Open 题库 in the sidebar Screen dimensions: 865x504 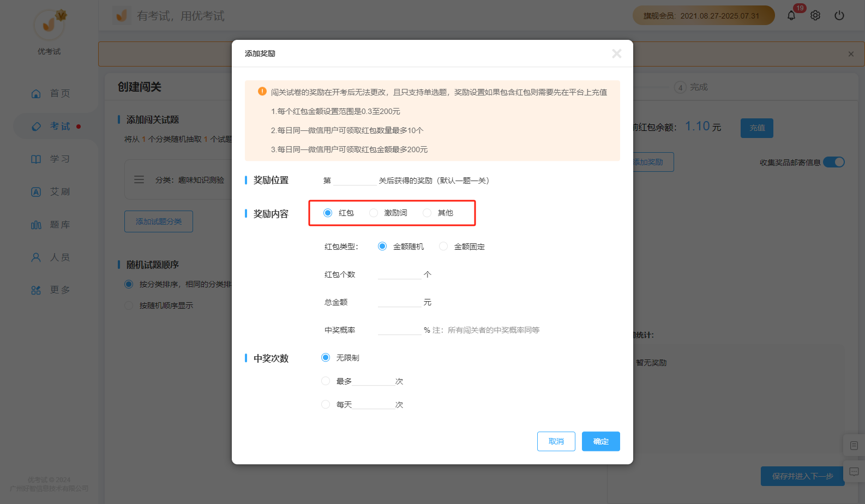[50, 224]
